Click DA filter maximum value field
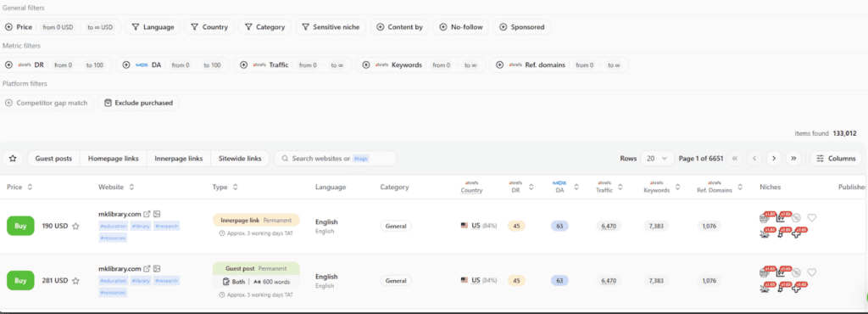Image resolution: width=868 pixels, height=314 pixels. click(x=212, y=65)
